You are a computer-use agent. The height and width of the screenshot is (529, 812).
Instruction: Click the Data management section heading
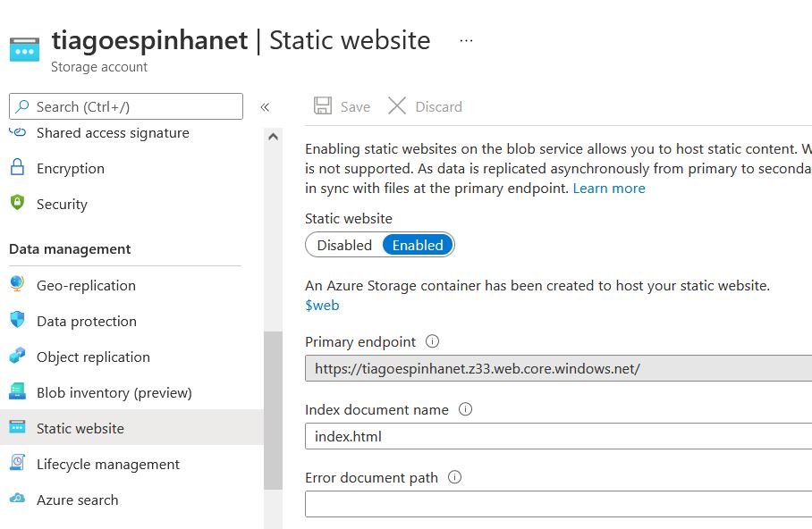point(70,249)
